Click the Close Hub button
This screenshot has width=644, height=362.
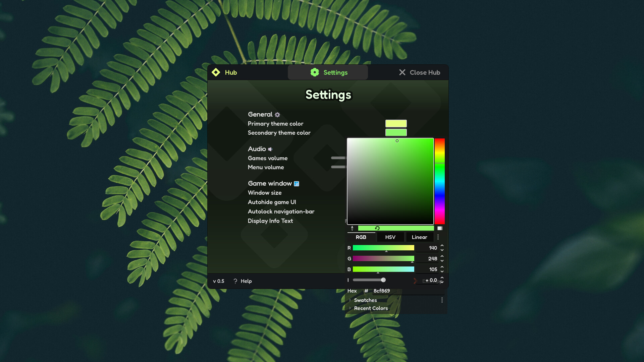pyautogui.click(x=419, y=72)
